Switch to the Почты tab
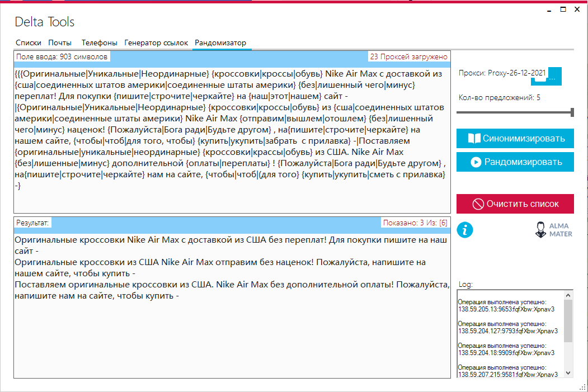 click(60, 42)
